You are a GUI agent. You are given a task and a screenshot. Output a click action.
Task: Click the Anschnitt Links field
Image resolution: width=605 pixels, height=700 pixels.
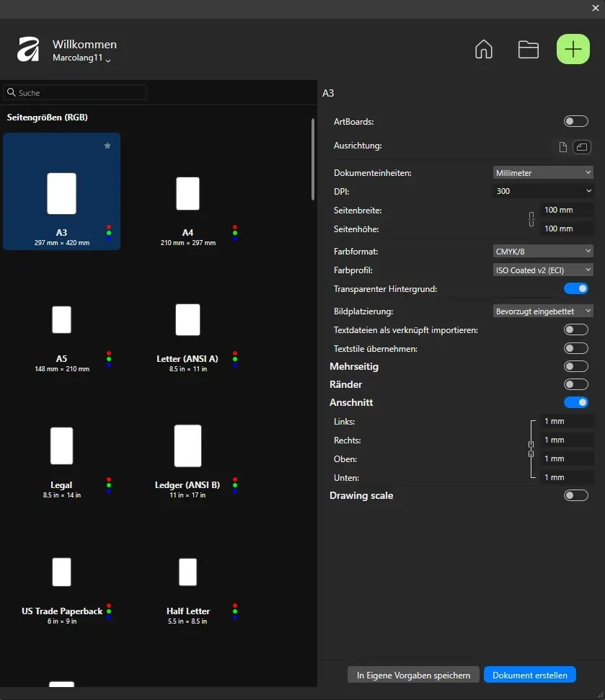tap(567, 421)
